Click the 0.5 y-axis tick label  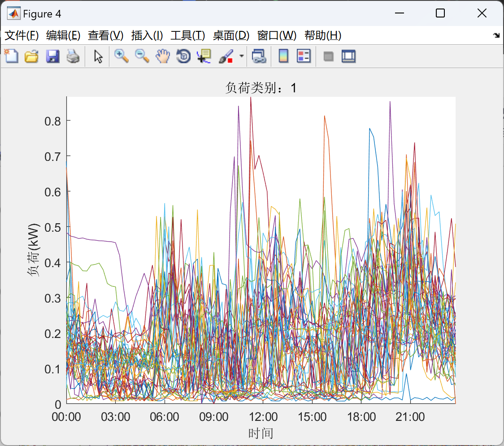click(53, 228)
